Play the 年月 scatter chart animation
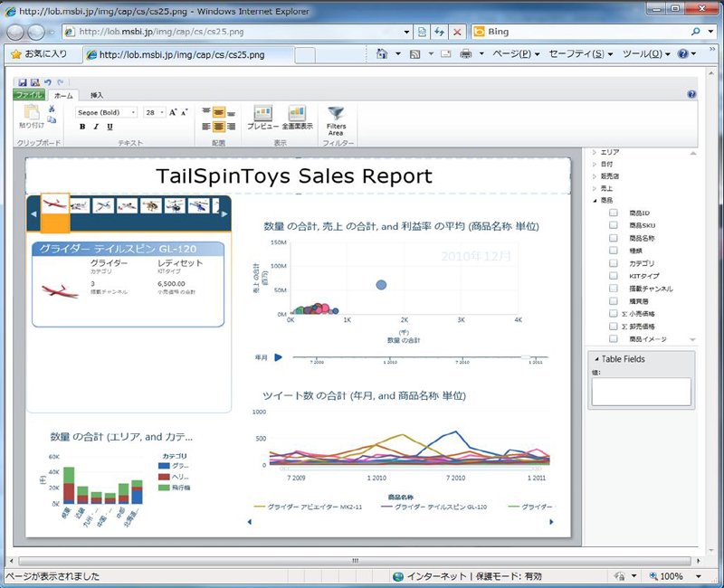724x588 pixels. (x=278, y=357)
